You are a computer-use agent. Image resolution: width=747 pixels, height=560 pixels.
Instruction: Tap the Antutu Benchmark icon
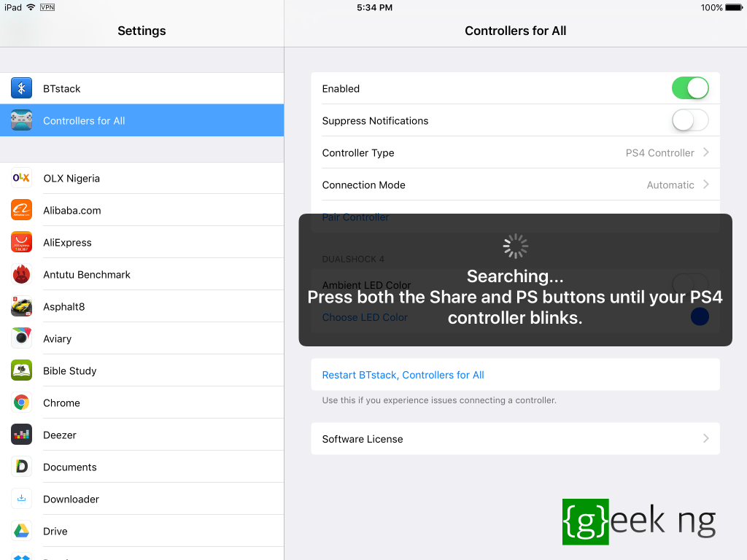coord(21,274)
